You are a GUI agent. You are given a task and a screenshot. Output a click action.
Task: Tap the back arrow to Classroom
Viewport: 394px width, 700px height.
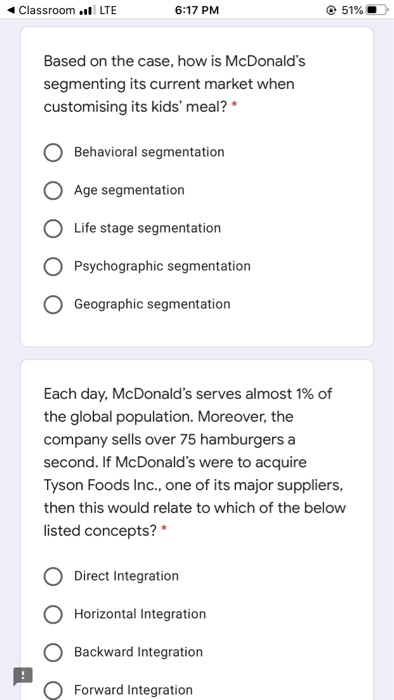[x=12, y=10]
